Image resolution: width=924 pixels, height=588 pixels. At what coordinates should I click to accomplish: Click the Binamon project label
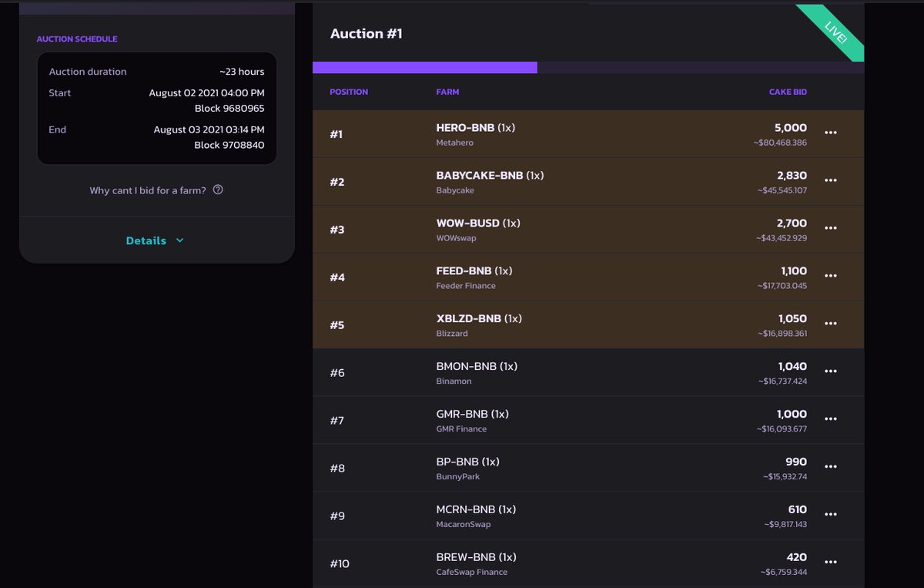[454, 381]
